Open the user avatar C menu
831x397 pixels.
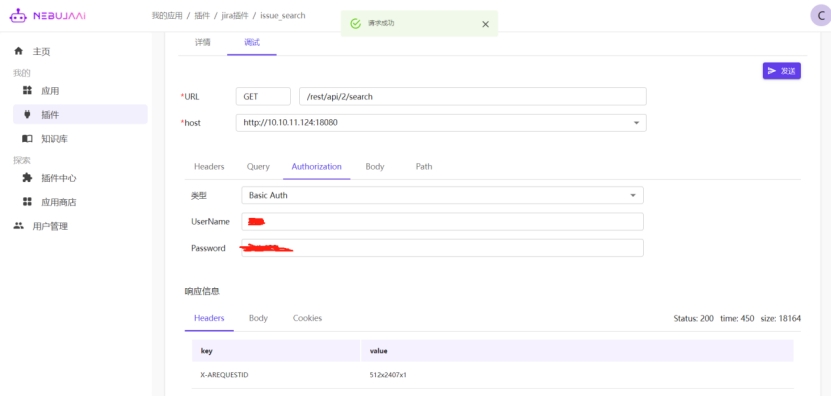click(821, 15)
